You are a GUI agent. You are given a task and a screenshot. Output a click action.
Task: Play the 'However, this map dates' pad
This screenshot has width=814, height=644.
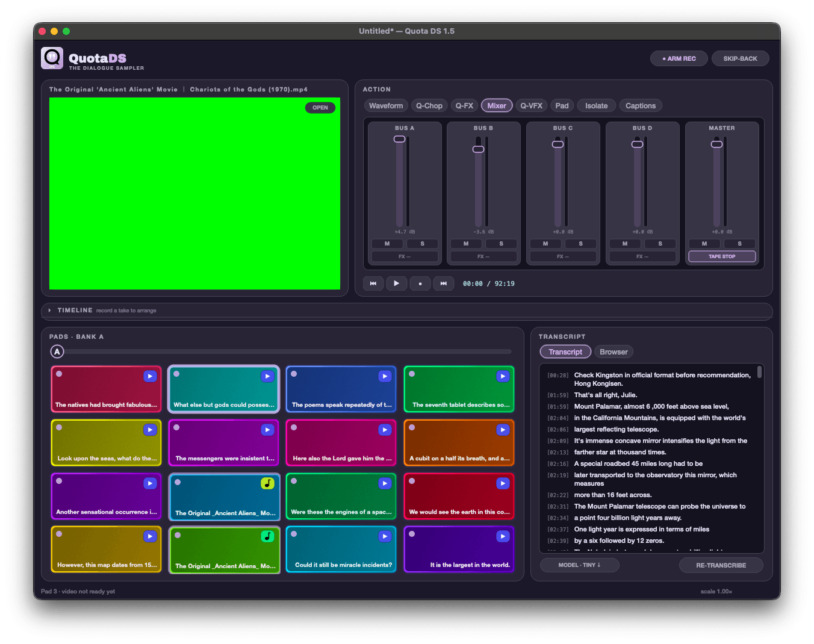[150, 536]
